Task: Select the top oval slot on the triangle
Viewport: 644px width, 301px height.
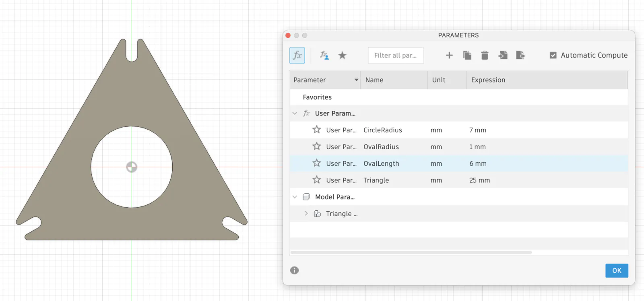Action: [x=132, y=50]
